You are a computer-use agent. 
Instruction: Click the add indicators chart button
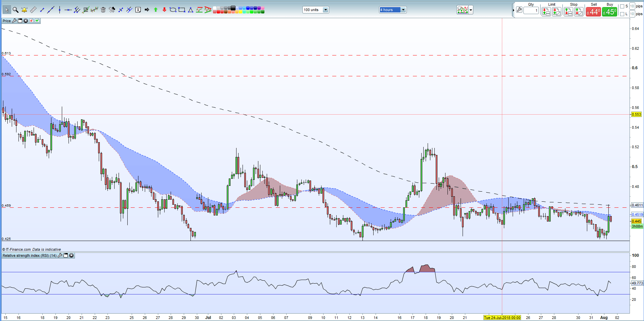(463, 10)
